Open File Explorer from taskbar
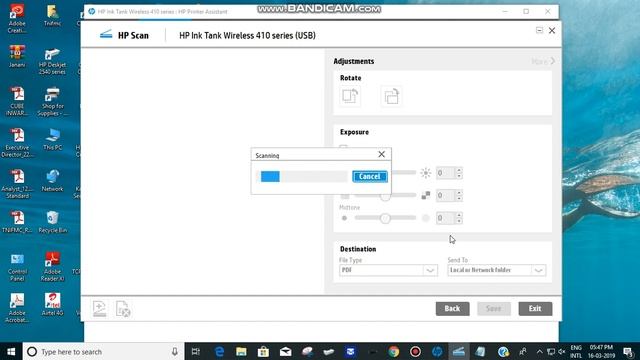The image size is (640, 360). coord(241,351)
